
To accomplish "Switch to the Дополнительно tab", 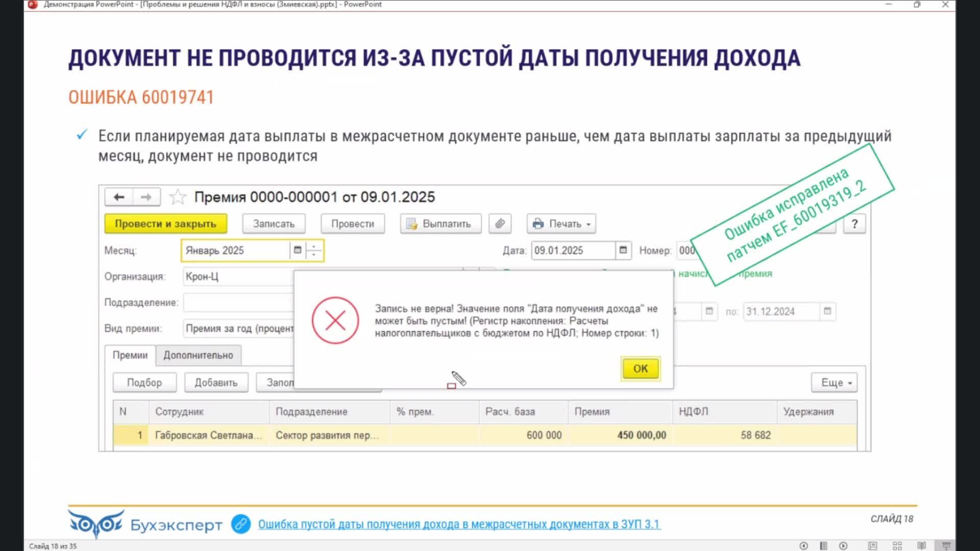I will click(x=198, y=355).
